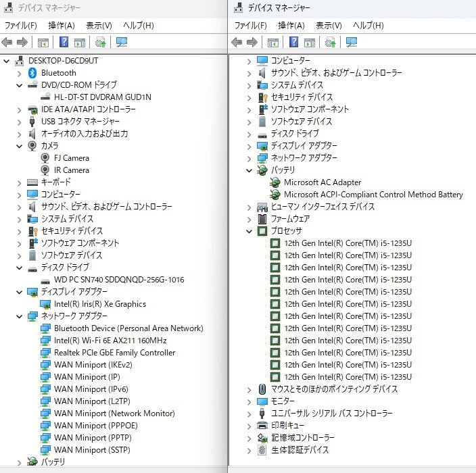This screenshot has height=473, width=476.
Task: Collapse DESKTOP-D6CD9UT root node
Action: [x=6, y=61]
